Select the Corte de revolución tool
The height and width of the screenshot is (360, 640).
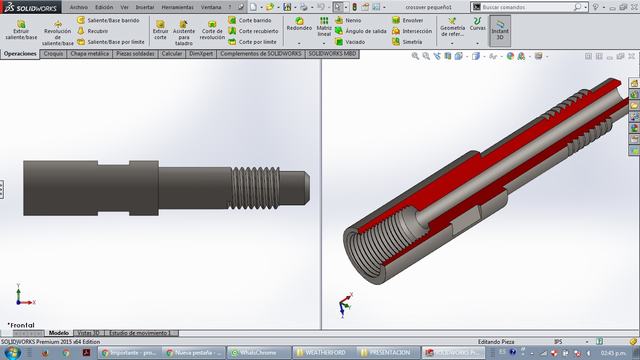(x=212, y=30)
